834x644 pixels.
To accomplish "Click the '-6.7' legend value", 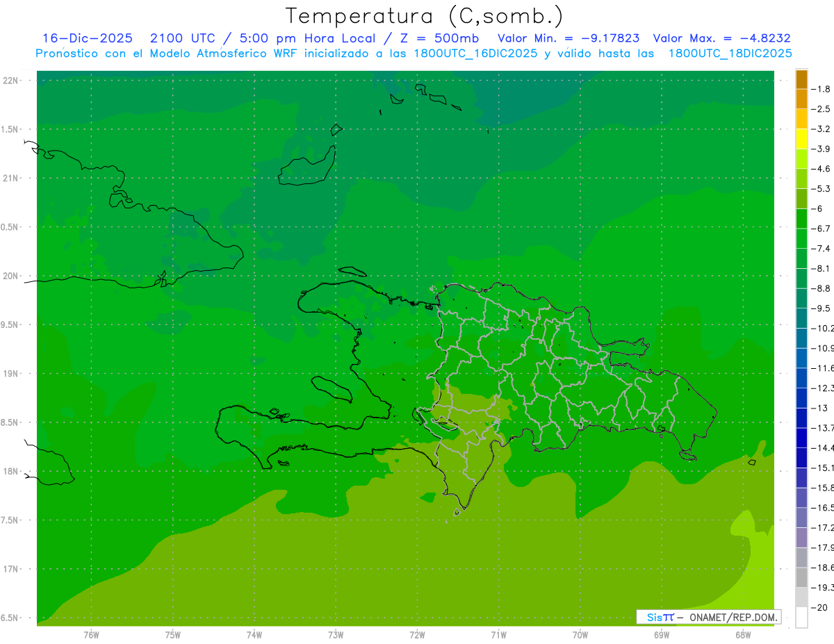I will (821, 229).
